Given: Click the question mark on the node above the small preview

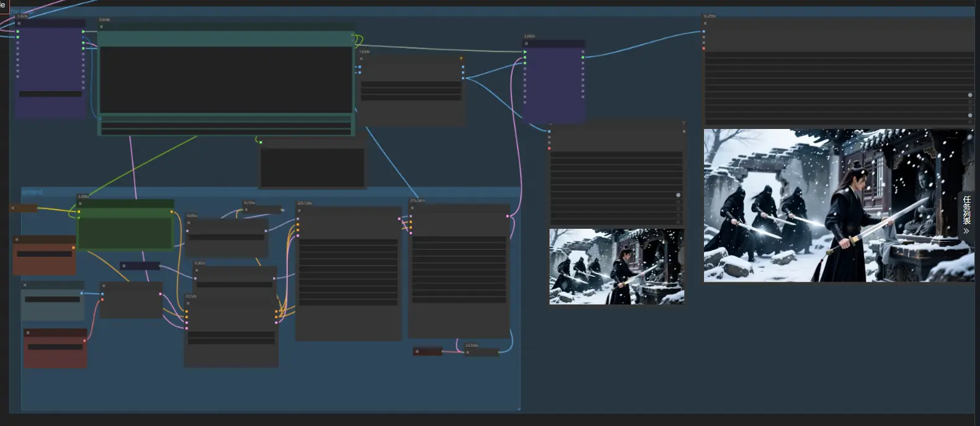Looking at the screenshot, I should [x=684, y=123].
